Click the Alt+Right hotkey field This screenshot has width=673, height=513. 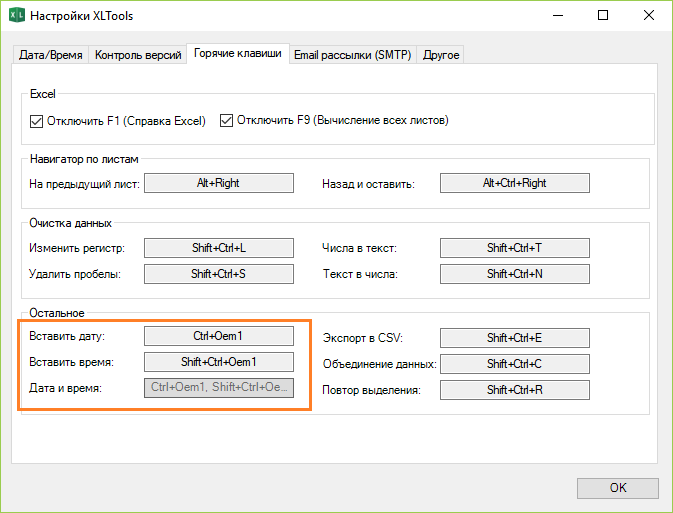219,183
